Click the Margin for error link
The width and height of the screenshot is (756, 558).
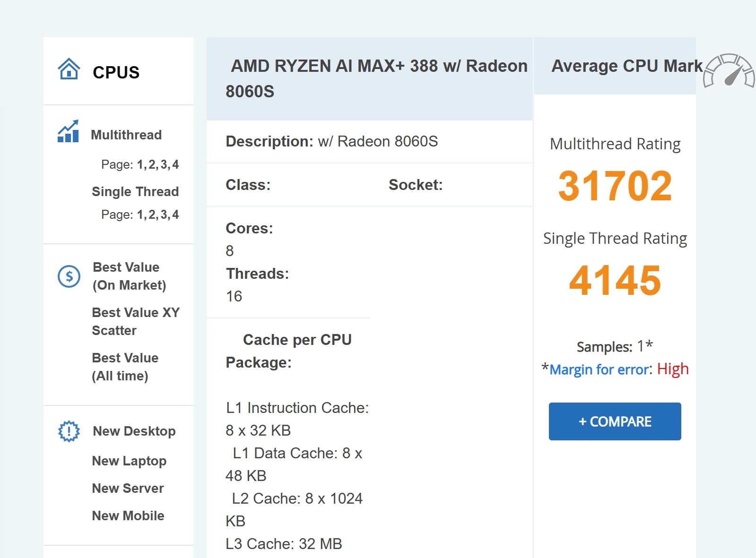[x=600, y=369]
